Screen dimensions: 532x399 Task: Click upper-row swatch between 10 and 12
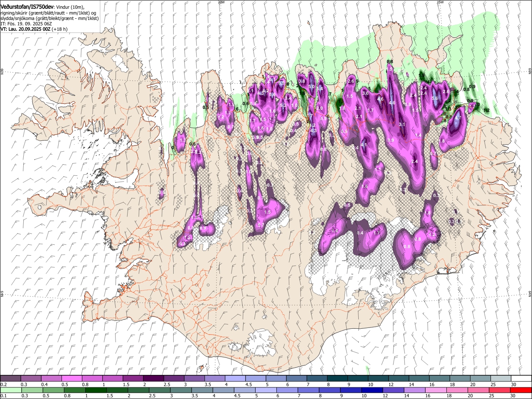378,379
